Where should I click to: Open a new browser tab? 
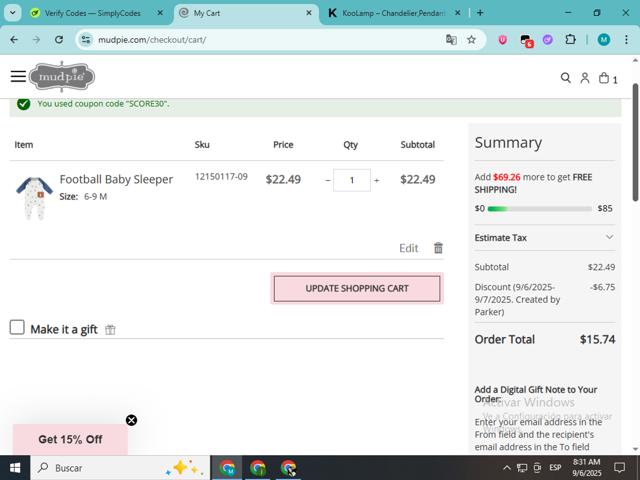tap(480, 13)
